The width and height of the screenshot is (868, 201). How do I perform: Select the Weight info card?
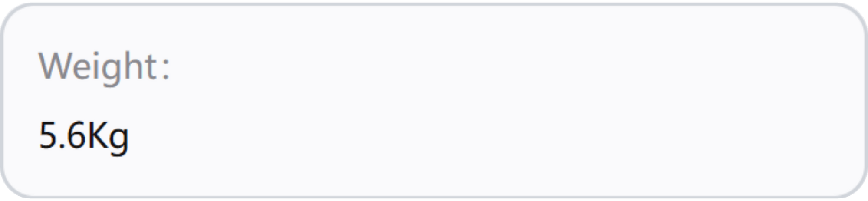tap(434, 101)
